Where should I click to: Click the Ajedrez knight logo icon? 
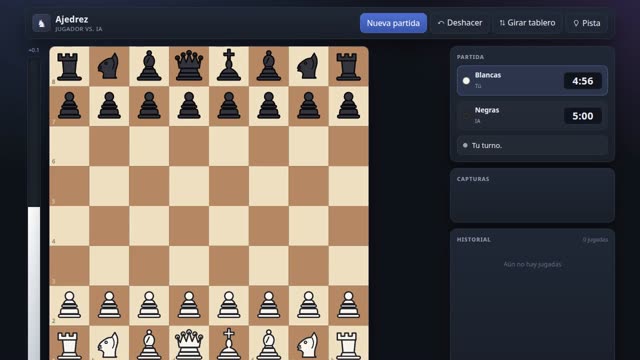41,23
